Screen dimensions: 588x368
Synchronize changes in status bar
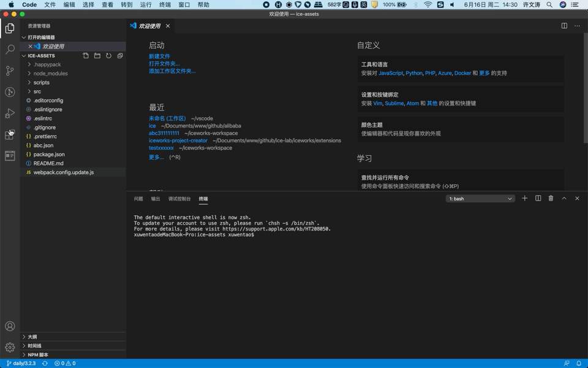[45, 363]
